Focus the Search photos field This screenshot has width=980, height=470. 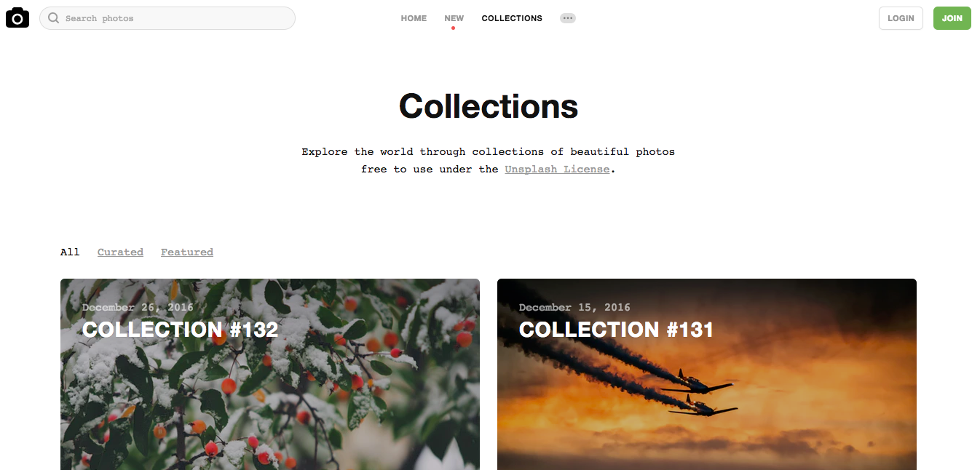pos(167,18)
